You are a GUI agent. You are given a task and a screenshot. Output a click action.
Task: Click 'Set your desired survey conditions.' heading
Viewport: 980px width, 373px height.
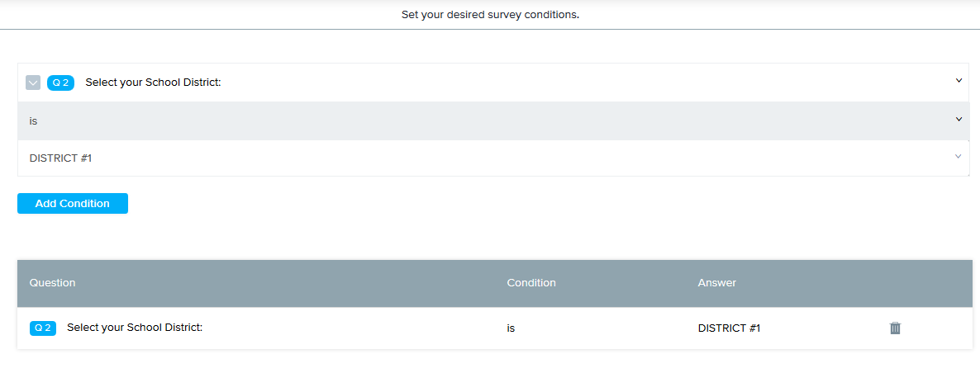490,15
